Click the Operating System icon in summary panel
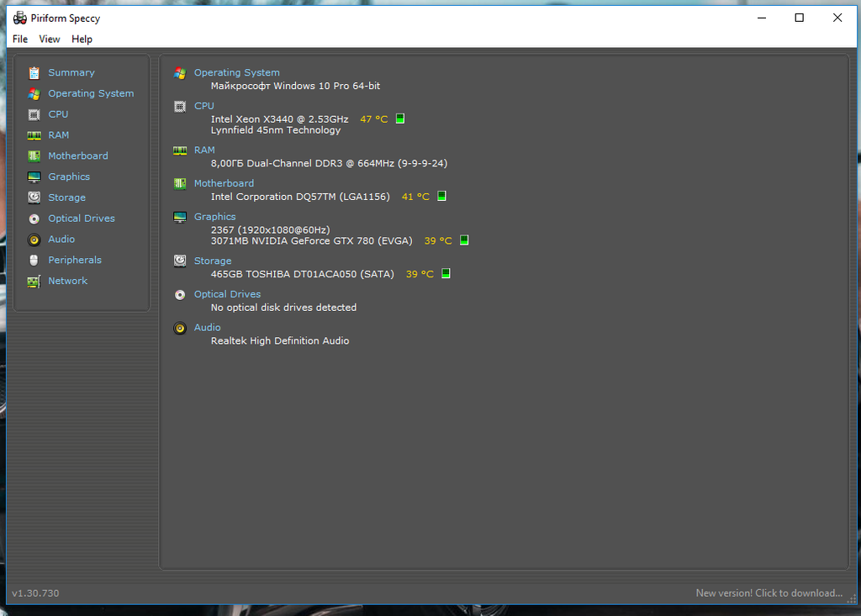The image size is (861, 616). (180, 73)
